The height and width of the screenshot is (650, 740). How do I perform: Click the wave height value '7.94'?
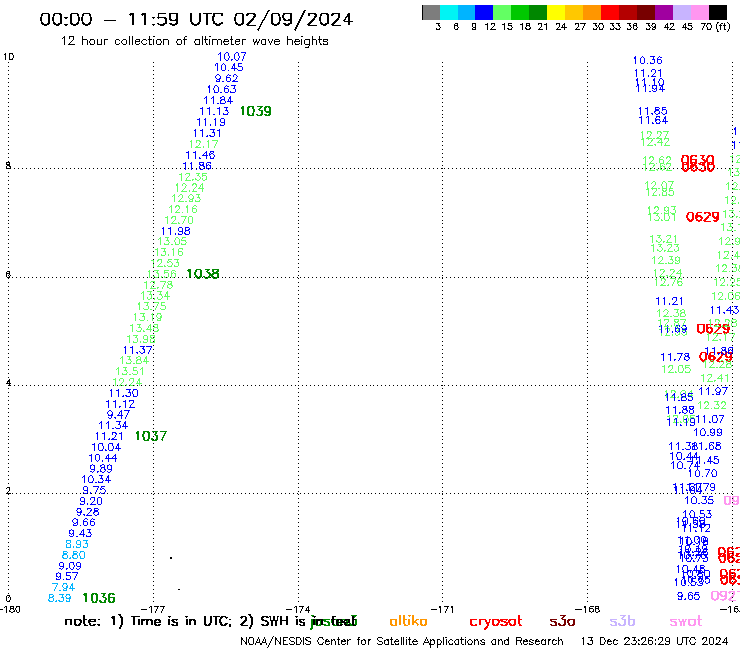[63, 588]
